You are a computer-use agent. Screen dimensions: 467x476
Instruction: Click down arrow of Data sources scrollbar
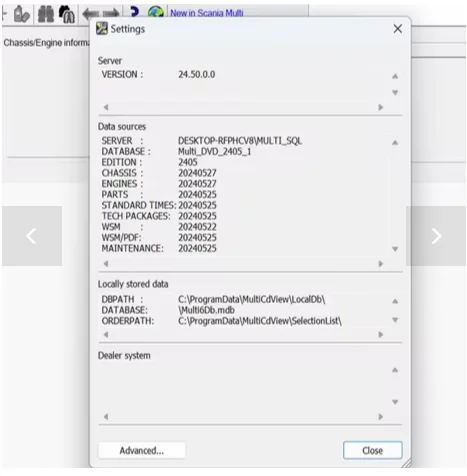(x=395, y=249)
